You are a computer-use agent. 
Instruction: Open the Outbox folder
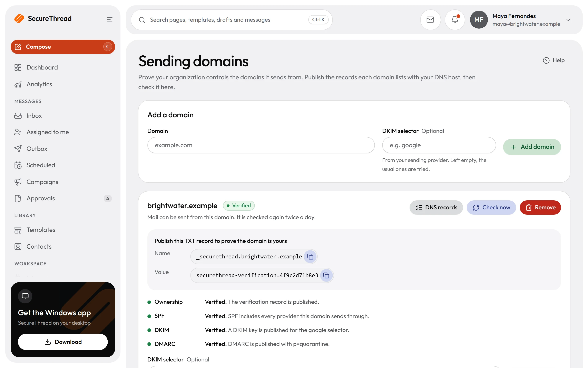pyautogui.click(x=63, y=149)
